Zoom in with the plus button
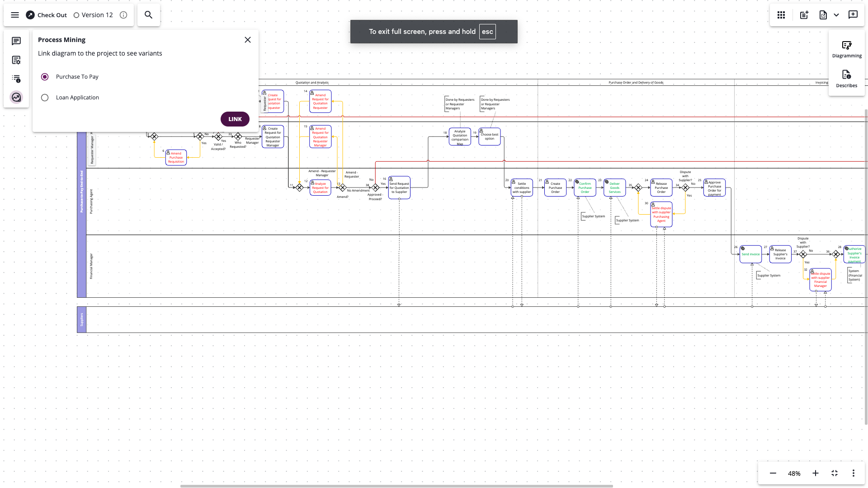This screenshot has height=488, width=868. (x=815, y=473)
